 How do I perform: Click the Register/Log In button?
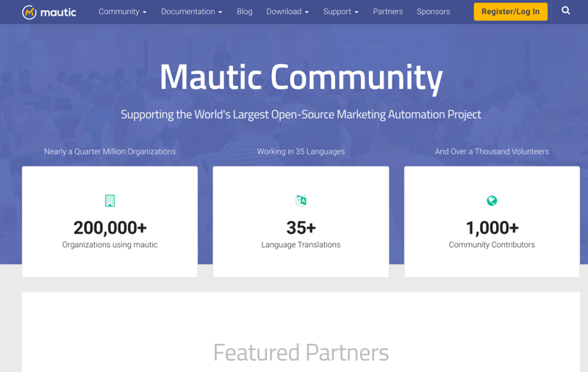510,12
